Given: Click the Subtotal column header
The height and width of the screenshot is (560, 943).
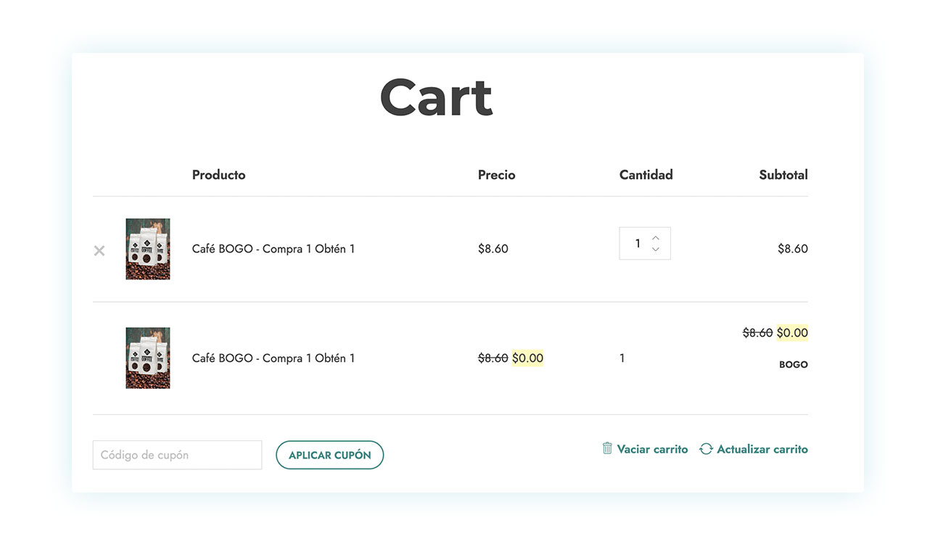Looking at the screenshot, I should [783, 175].
